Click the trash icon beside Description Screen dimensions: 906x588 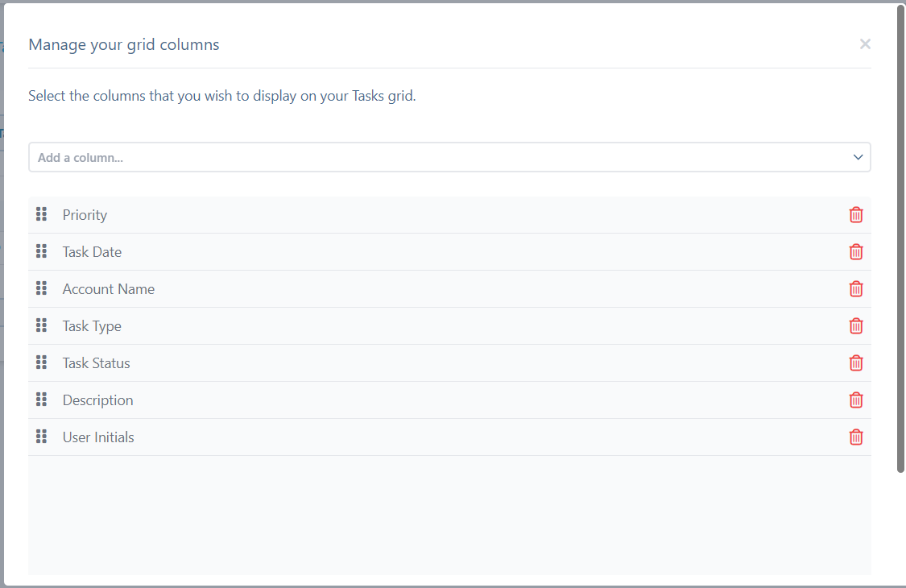click(856, 400)
